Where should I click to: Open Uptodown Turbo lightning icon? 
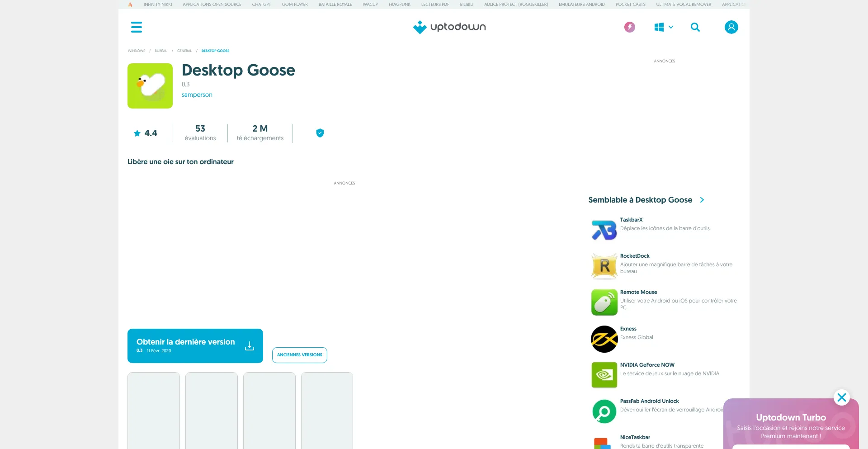click(629, 27)
